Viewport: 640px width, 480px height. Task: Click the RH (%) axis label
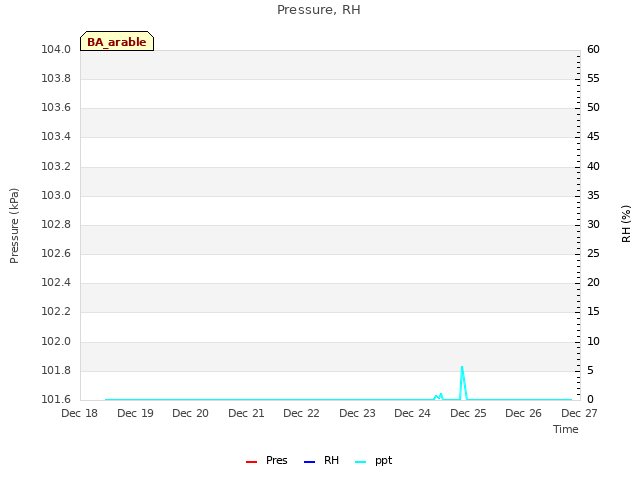click(x=626, y=224)
